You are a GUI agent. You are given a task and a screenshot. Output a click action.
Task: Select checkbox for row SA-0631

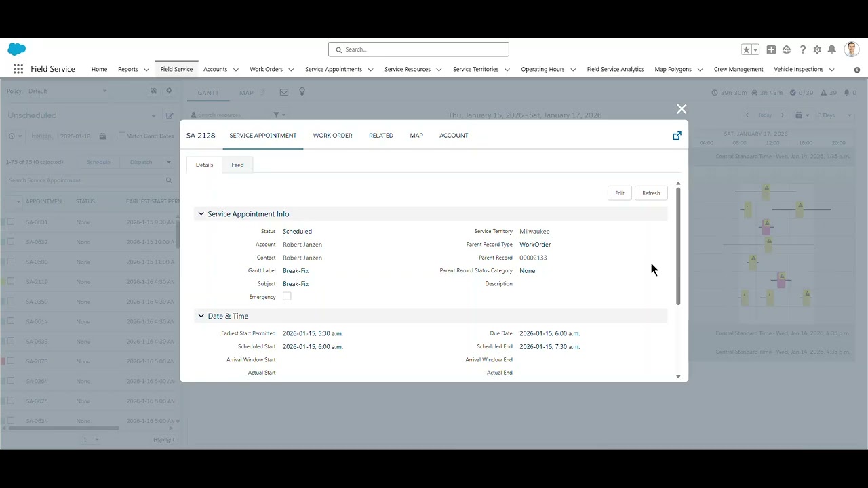tap(10, 222)
